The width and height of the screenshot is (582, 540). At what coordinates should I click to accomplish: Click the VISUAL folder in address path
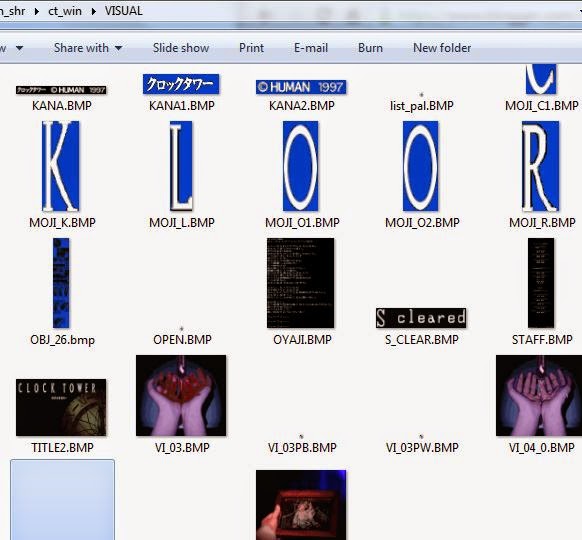(124, 11)
